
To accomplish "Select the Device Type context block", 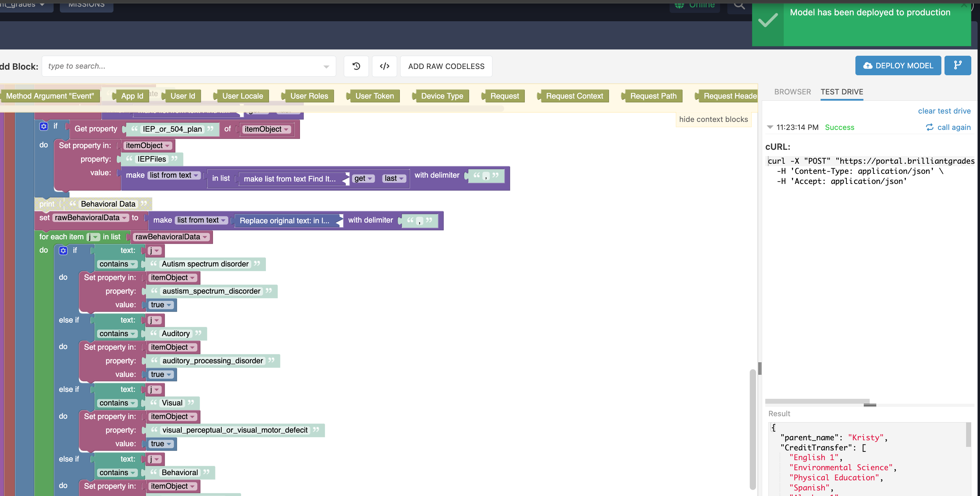I will click(441, 96).
